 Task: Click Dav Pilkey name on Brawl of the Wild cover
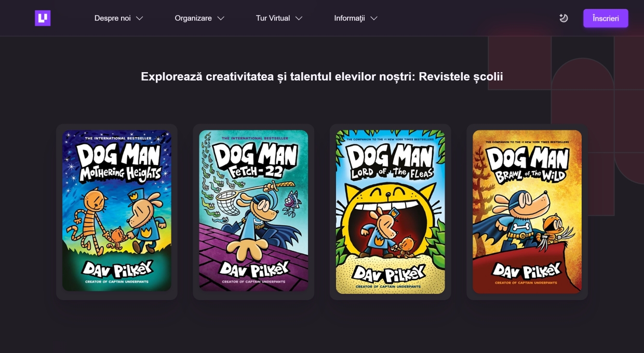527,270
